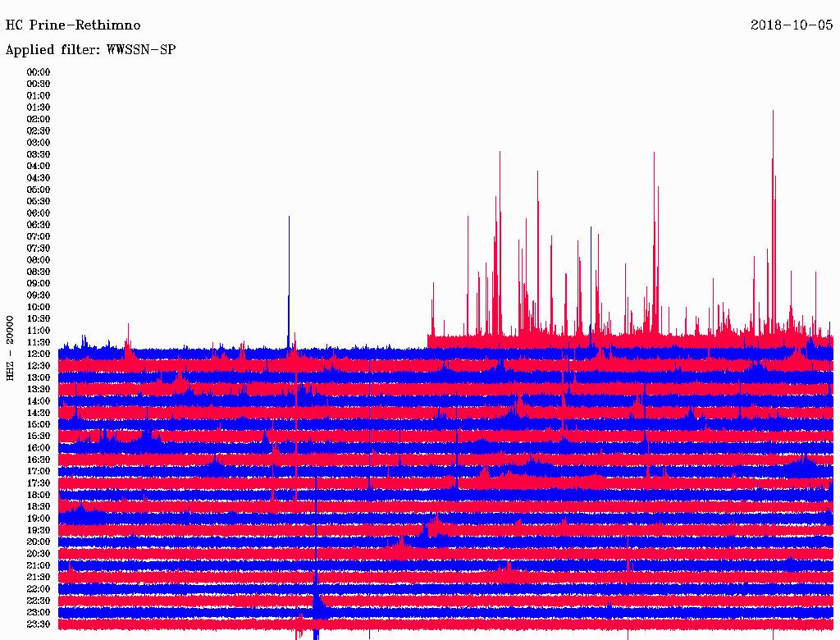Select the 21:00 time label
840x640 pixels.
39,565
